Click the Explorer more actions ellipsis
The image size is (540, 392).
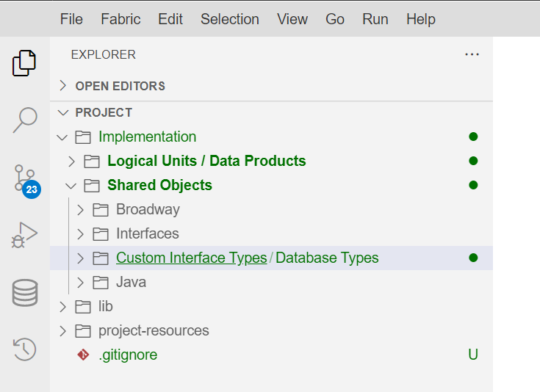pyautogui.click(x=472, y=54)
